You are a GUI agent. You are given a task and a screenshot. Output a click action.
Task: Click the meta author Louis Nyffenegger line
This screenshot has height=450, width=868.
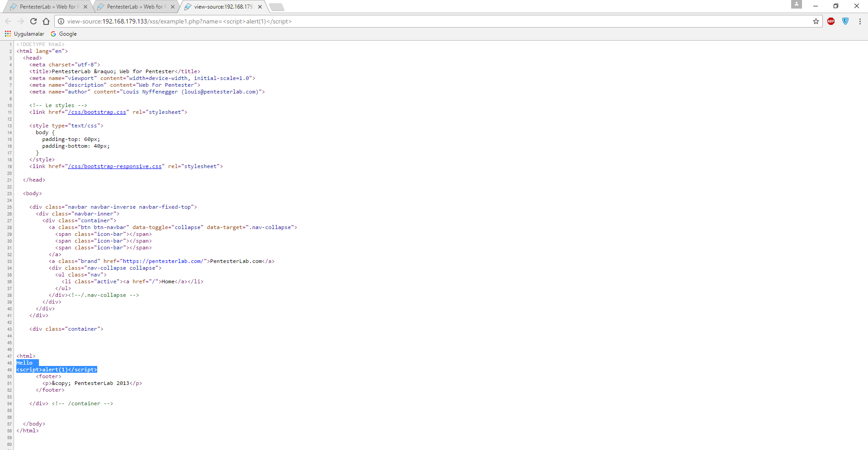(147, 92)
